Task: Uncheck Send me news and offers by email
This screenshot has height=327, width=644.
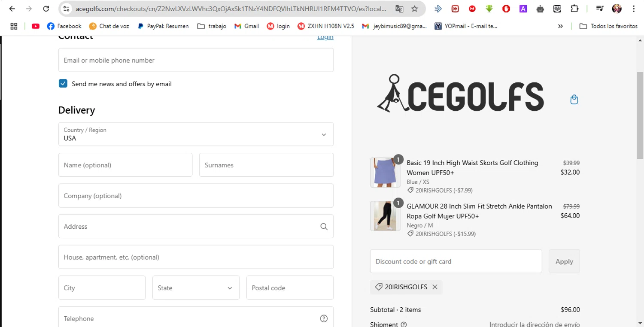Action: 63,84
